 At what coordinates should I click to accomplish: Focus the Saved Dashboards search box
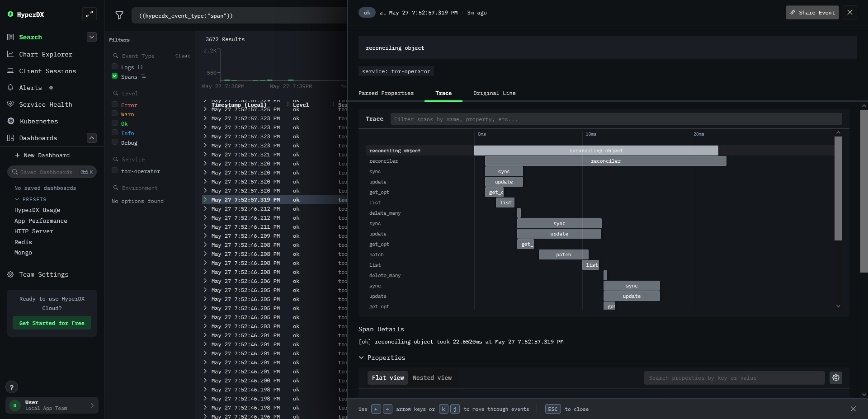pos(52,172)
